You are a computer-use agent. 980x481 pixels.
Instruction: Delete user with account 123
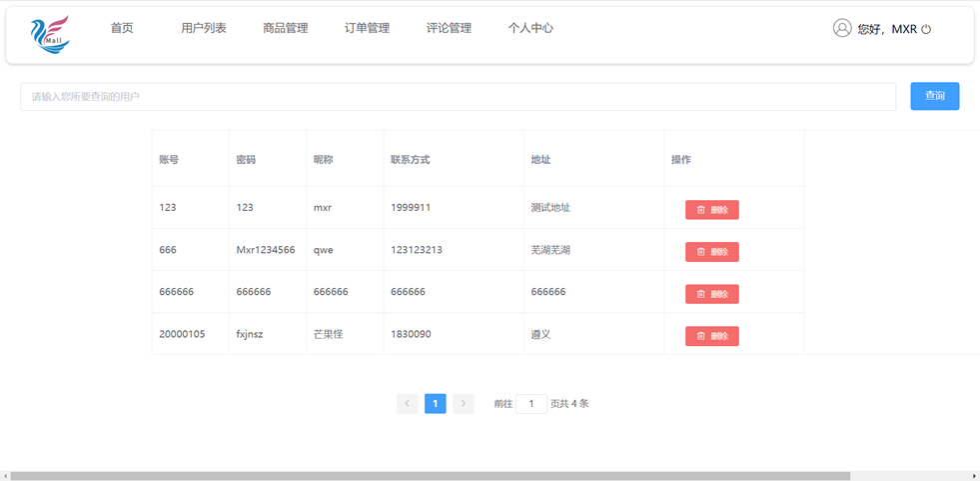pos(712,210)
